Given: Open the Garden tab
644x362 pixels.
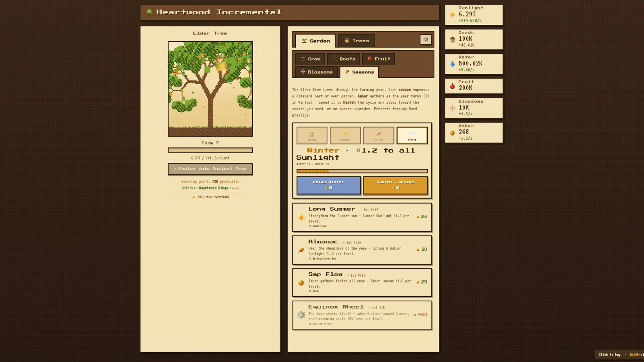Looking at the screenshot, I should (315, 41).
